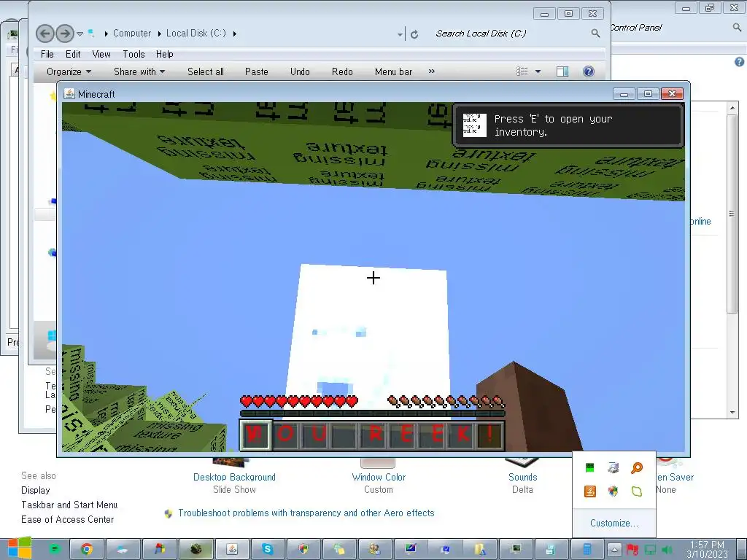Switch to Skype on the taskbar

coord(267,549)
